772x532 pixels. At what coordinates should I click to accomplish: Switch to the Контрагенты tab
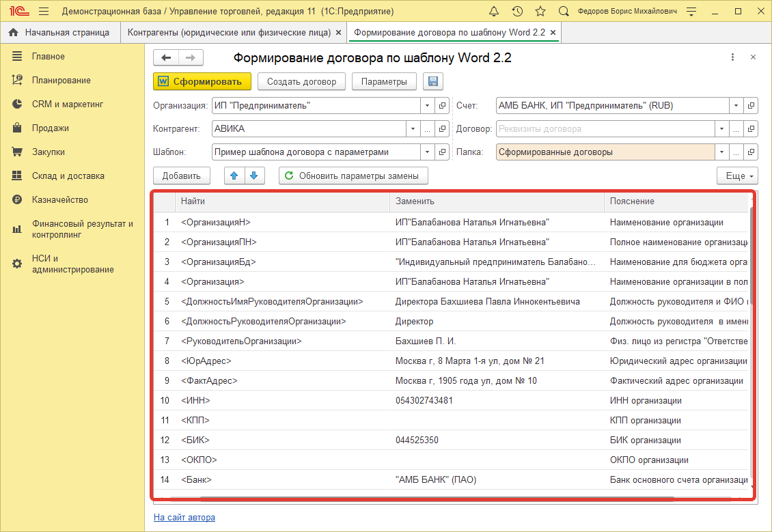(230, 32)
